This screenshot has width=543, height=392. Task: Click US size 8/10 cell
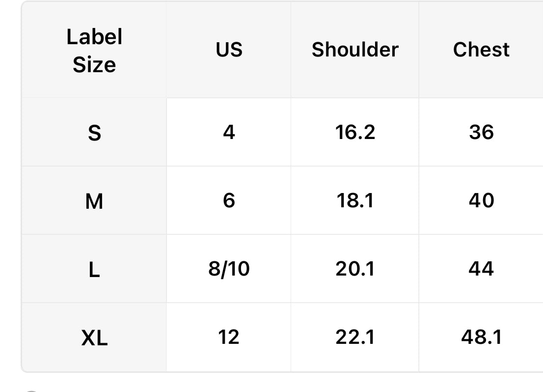(x=229, y=269)
